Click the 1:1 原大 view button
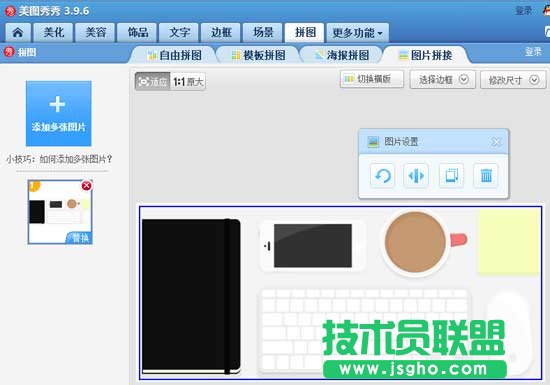Screen dimensions: 550x385 tap(188, 82)
